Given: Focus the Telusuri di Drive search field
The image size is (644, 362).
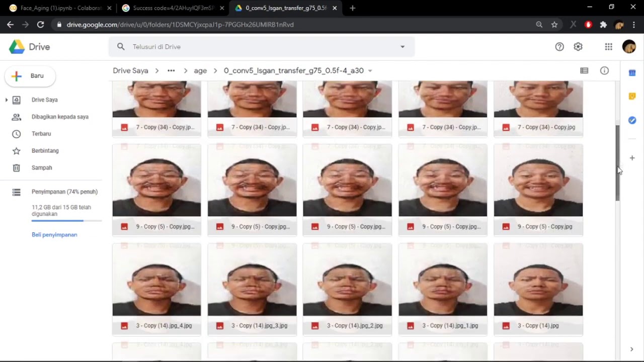Looking at the screenshot, I should tap(262, 47).
